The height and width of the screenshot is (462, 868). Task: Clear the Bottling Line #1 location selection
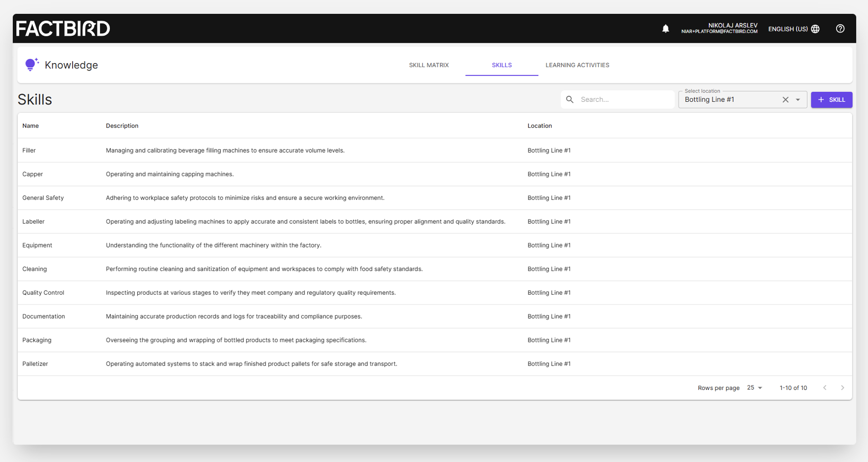[x=785, y=100]
